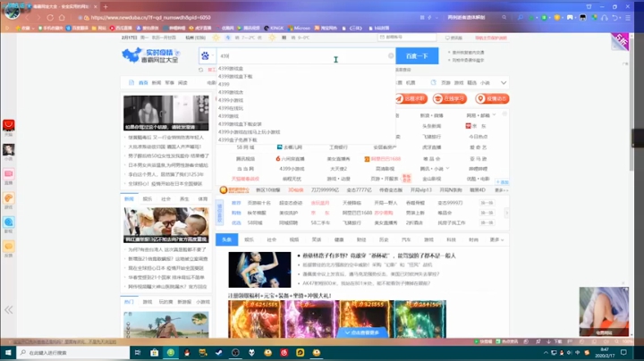Open the 体育 tab in left news panel

[203, 199]
